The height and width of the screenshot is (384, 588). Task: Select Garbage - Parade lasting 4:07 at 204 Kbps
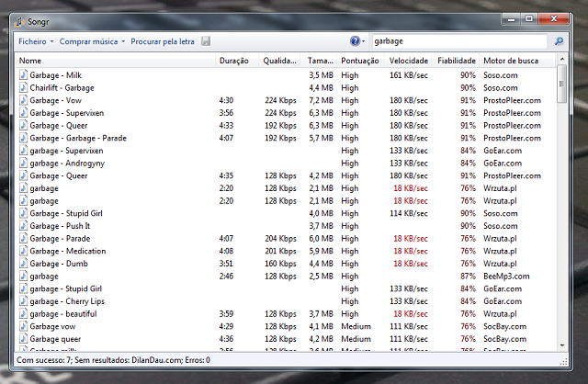coord(60,239)
